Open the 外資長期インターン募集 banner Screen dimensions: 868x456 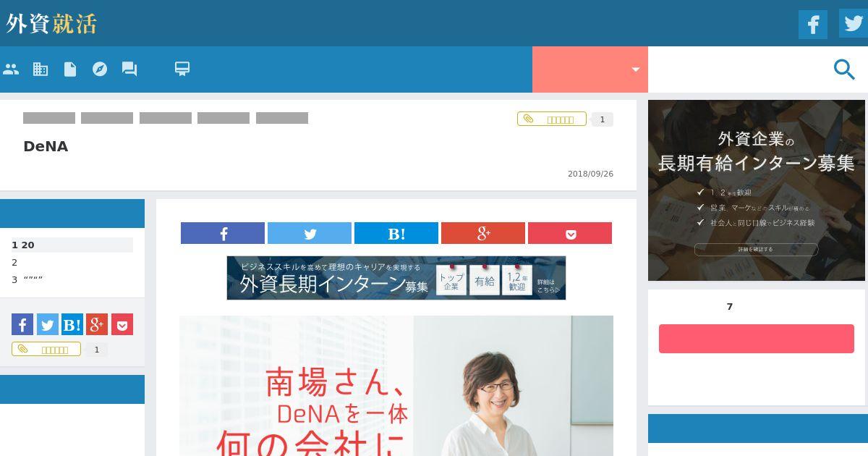click(x=396, y=278)
